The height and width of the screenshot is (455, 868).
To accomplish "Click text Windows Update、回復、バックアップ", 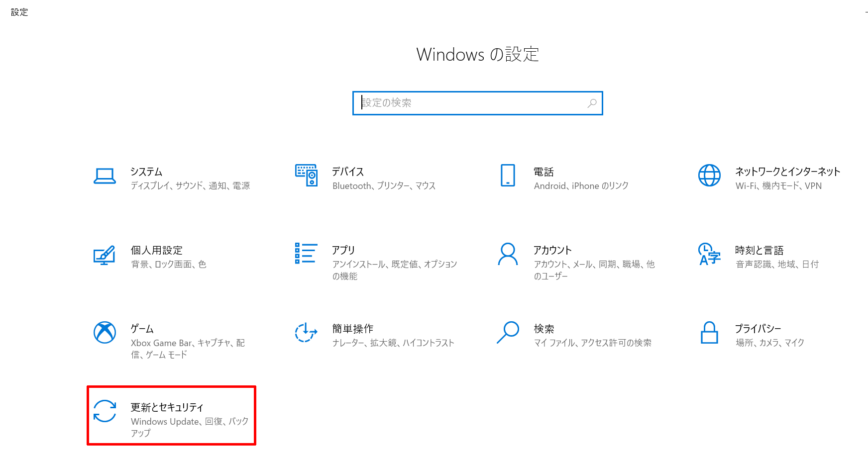I will tap(190, 427).
